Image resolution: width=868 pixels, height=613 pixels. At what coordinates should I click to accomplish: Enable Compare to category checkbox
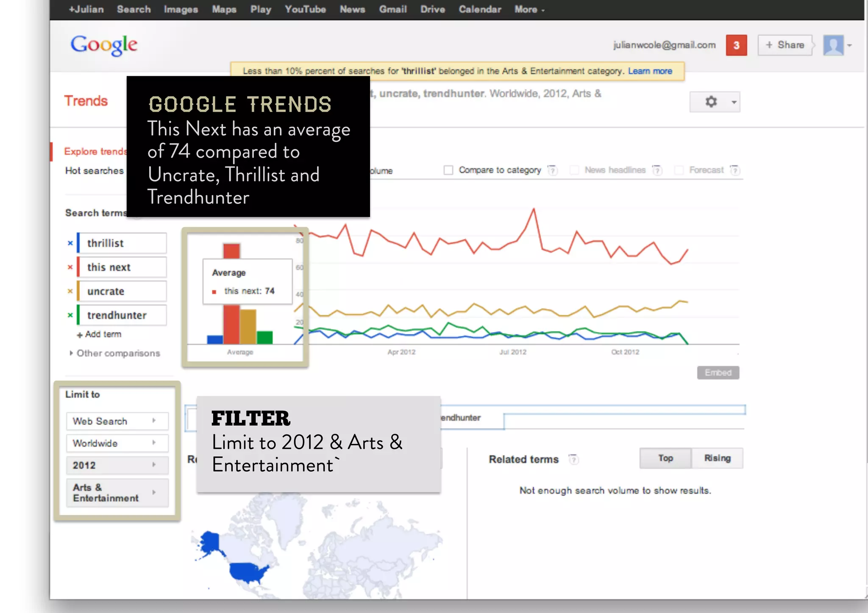448,170
